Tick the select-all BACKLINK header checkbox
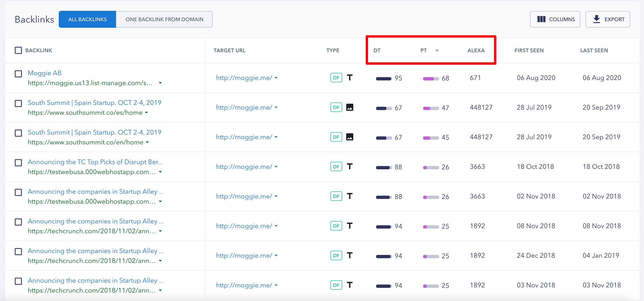644x301 pixels. 18,50
